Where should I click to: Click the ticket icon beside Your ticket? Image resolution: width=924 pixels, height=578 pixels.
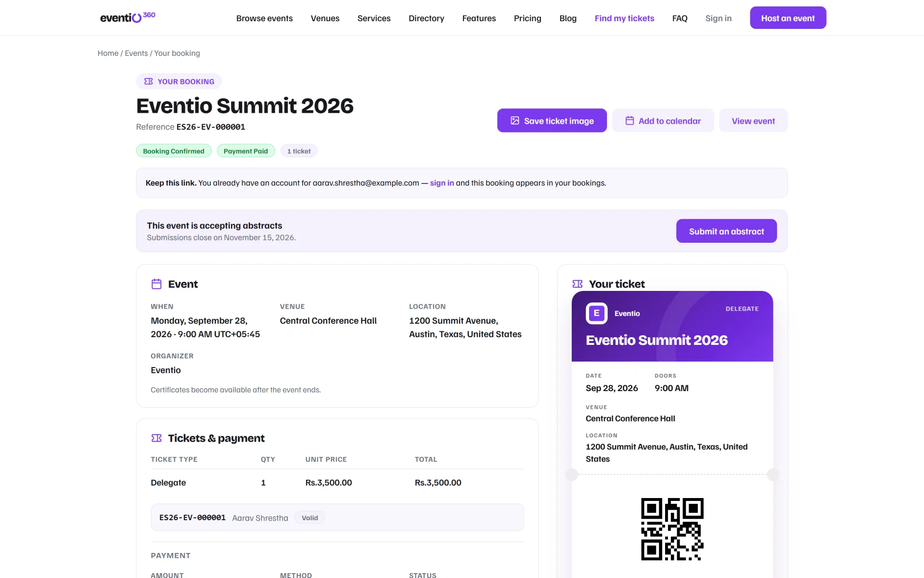[577, 284]
